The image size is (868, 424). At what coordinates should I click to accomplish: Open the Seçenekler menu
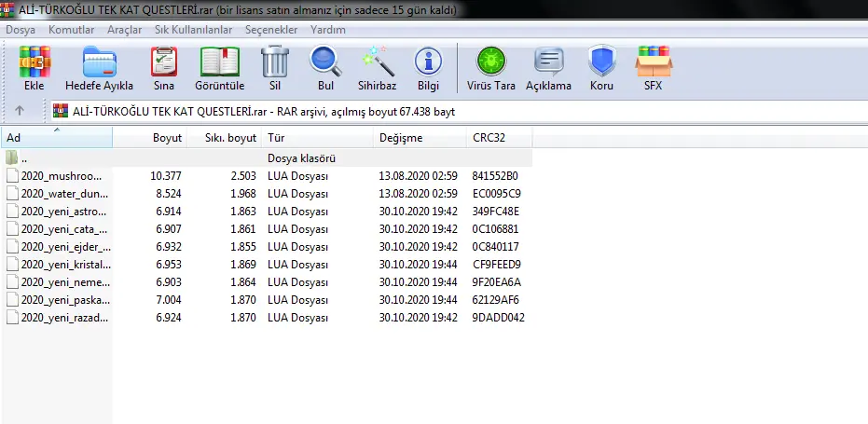[x=271, y=30]
